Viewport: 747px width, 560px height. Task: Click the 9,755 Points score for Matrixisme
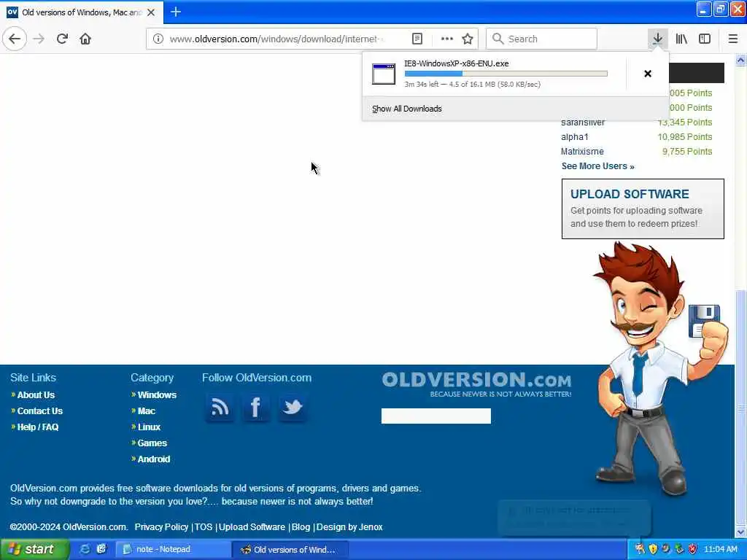[x=687, y=152]
